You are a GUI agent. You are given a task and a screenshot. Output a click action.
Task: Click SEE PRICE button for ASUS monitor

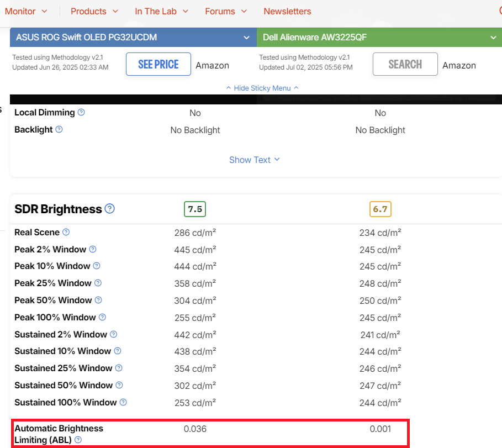[158, 64]
